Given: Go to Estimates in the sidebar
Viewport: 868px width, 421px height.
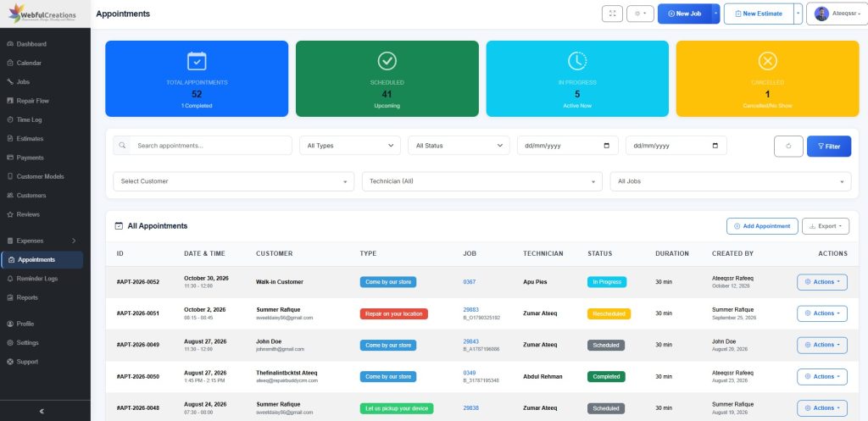Looking at the screenshot, I should pos(30,139).
